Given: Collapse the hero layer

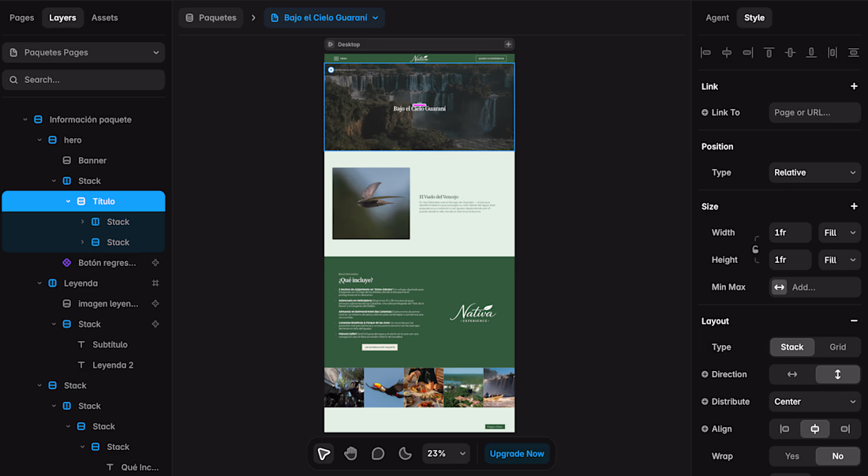Looking at the screenshot, I should point(39,140).
